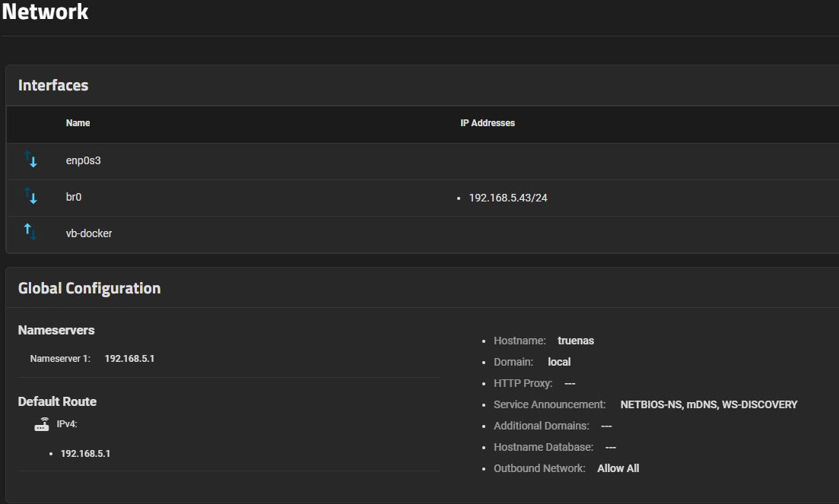Click the IP Addresses column header
Viewport: 839px width, 504px height.
click(x=487, y=123)
